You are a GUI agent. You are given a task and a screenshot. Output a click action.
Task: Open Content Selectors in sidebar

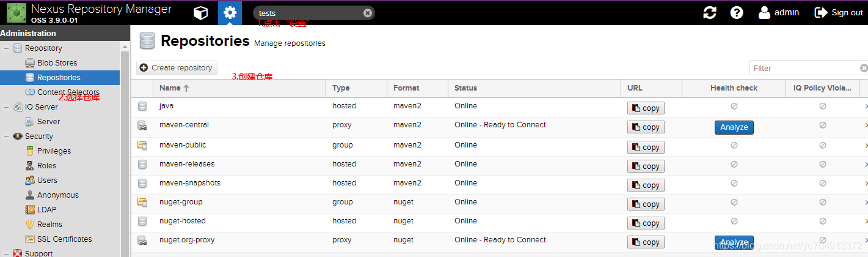68,92
